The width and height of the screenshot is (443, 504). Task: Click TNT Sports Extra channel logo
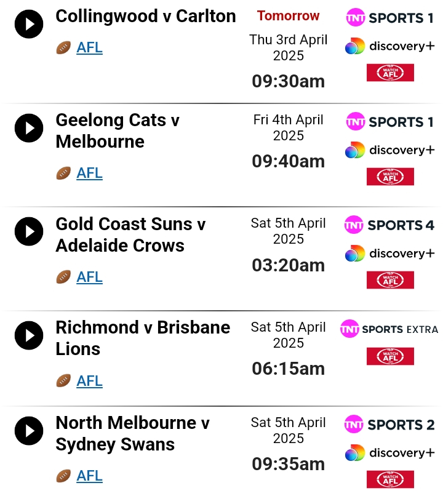point(389,329)
